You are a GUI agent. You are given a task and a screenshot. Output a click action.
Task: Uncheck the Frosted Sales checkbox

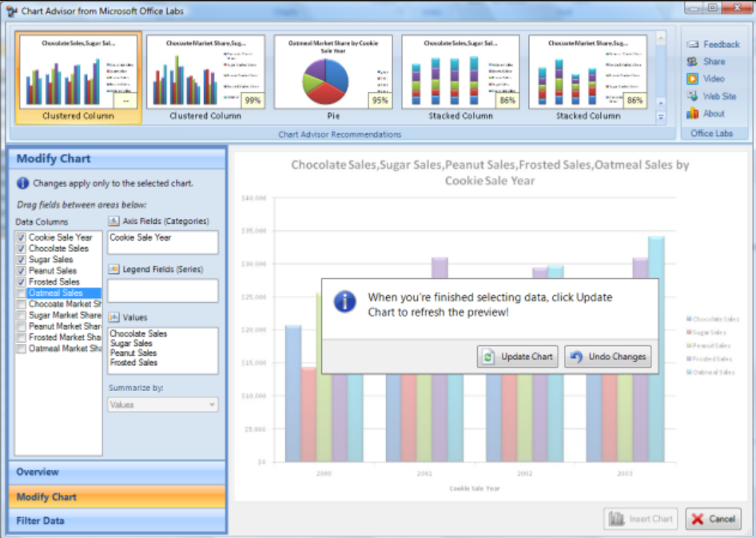(22, 282)
